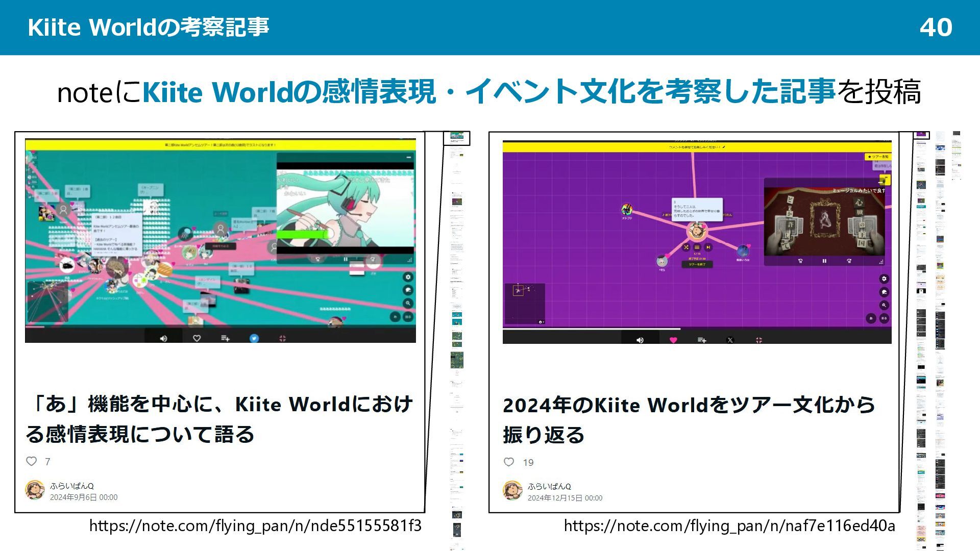The image size is (980, 551).
Task: Click the red exit-fullscreen icon in the teal screenshot
Action: click(x=282, y=338)
